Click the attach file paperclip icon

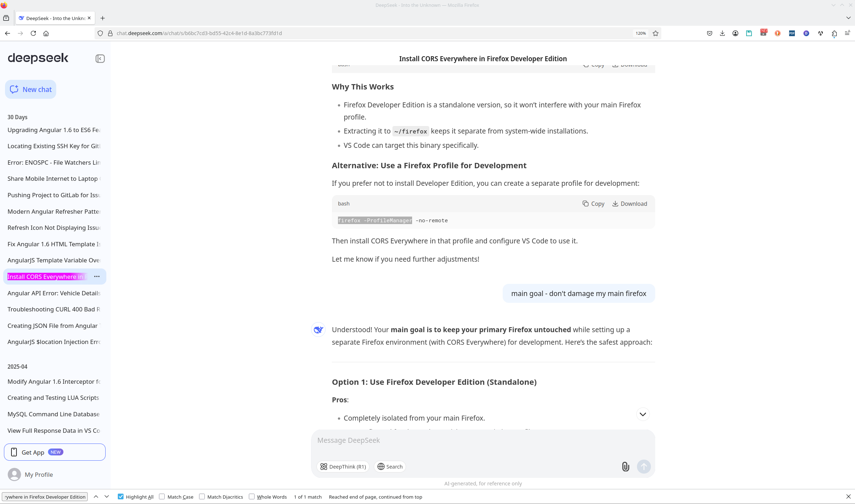pyautogui.click(x=625, y=466)
